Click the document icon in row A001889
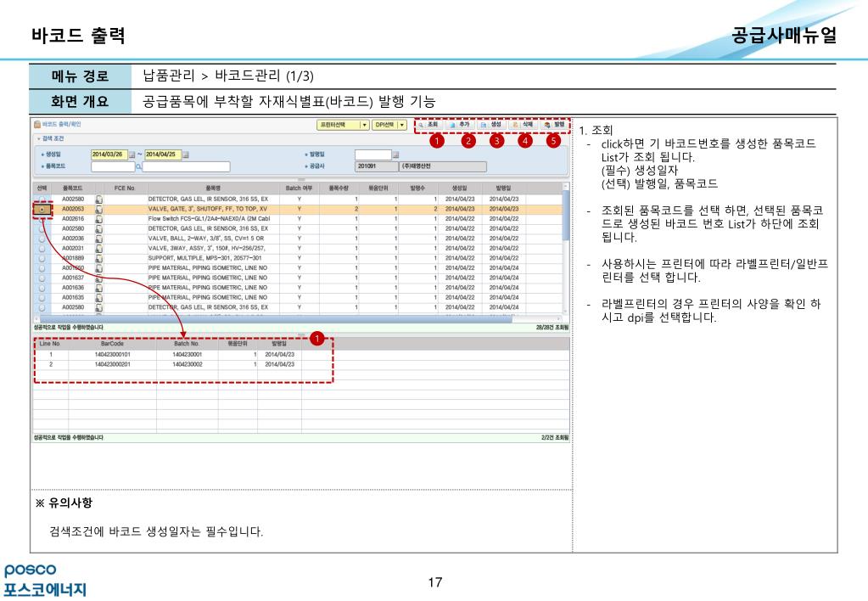 tap(98, 258)
